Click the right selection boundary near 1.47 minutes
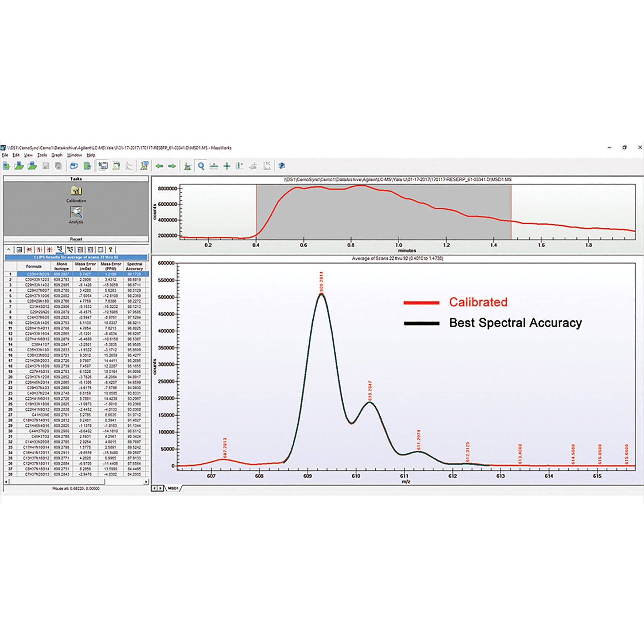 point(511,212)
